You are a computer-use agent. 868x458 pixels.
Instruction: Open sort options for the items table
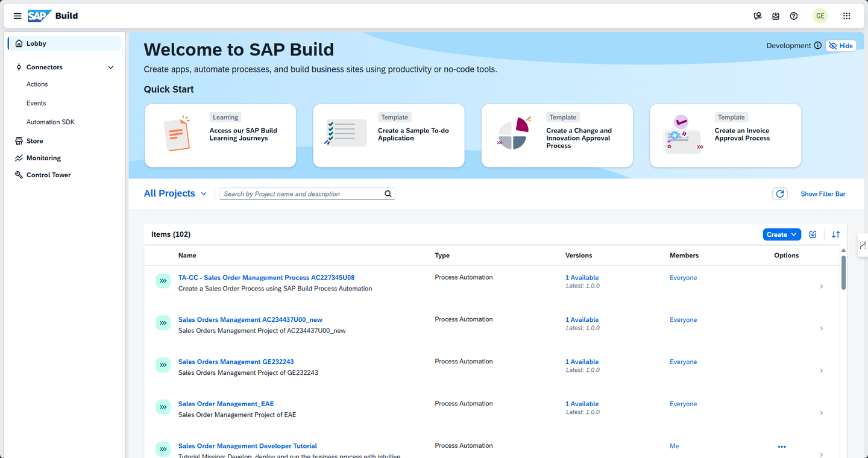[836, 234]
